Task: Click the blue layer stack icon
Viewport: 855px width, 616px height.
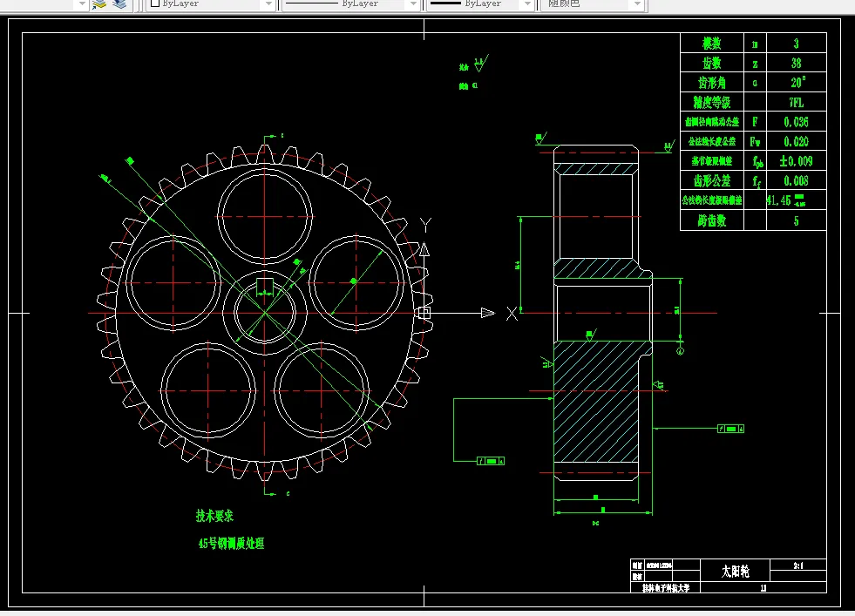Action: (119, 4)
